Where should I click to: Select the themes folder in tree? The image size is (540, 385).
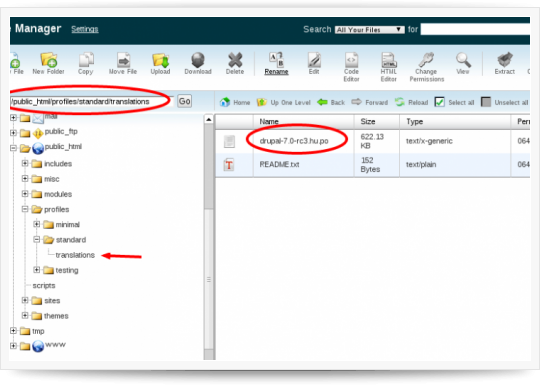(56, 316)
